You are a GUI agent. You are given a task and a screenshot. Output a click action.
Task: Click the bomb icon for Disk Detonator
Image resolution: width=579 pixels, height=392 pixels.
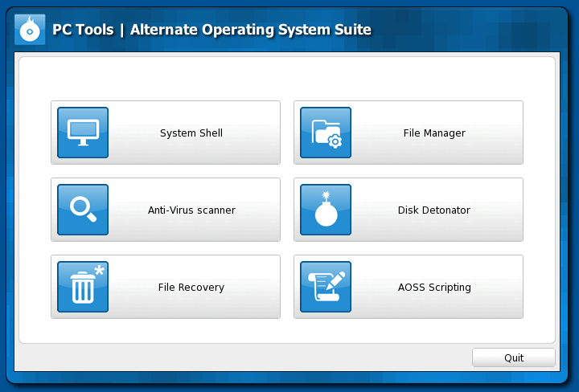pos(326,210)
